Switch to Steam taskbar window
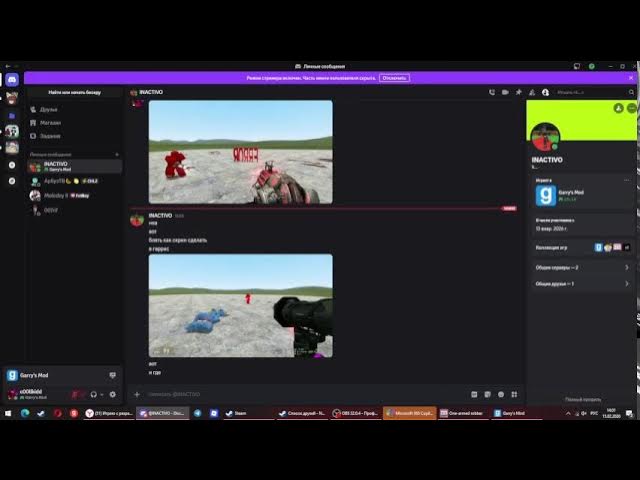The image size is (640, 480). click(x=247, y=413)
